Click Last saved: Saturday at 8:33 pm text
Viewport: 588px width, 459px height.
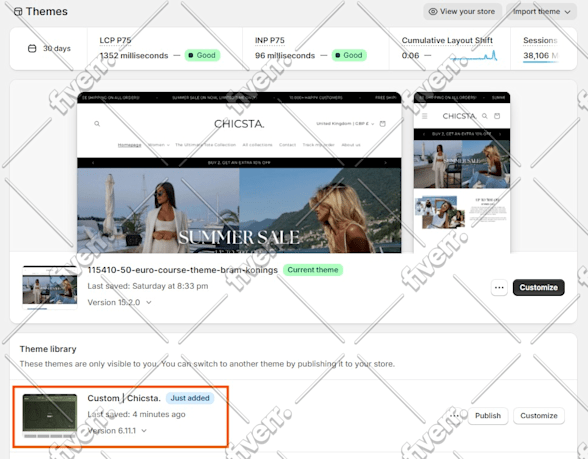click(148, 286)
